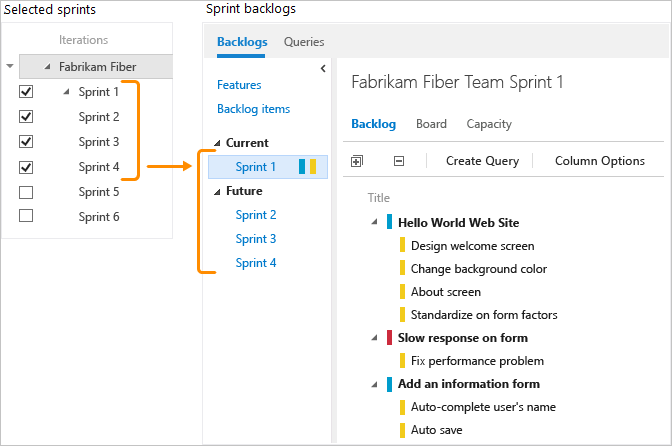Open Auto-complete user's name task
The height and width of the screenshot is (446, 672).
483,407
